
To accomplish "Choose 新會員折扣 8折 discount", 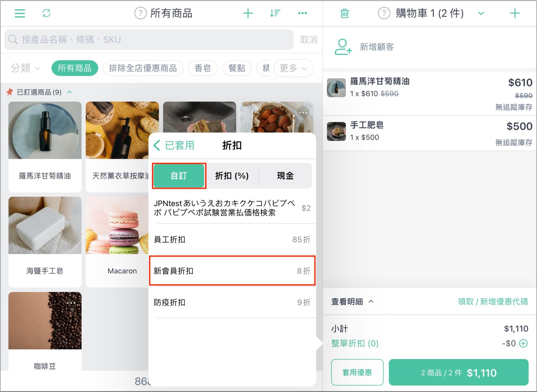I will (x=232, y=271).
